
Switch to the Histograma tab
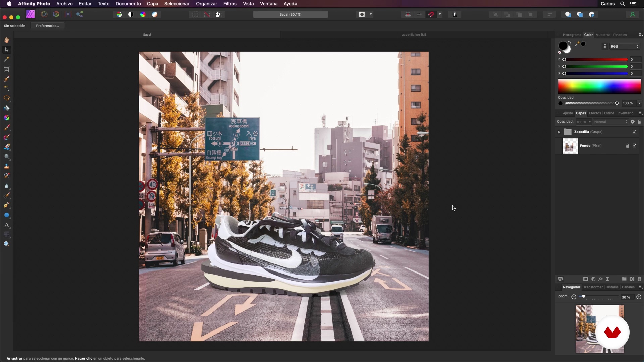pos(572,35)
